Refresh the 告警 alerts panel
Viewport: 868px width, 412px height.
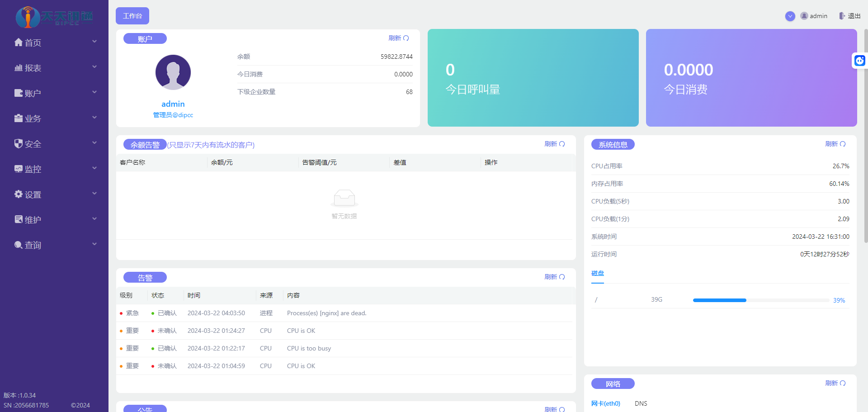(554, 277)
